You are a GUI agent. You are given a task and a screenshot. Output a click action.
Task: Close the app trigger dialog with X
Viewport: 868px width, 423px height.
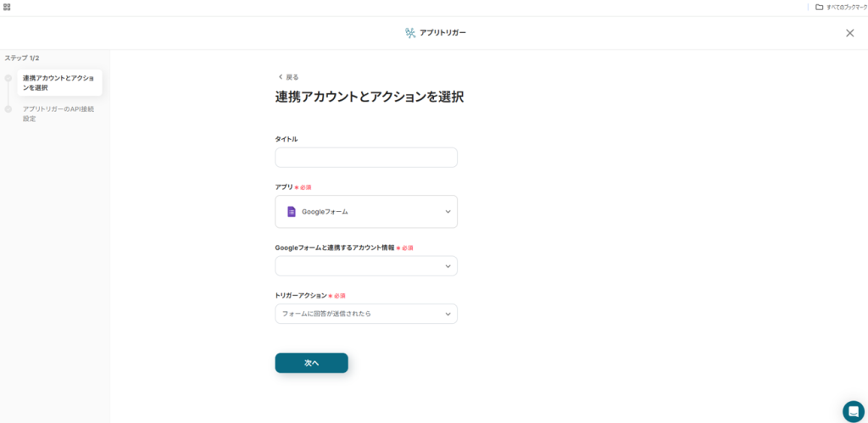849,33
